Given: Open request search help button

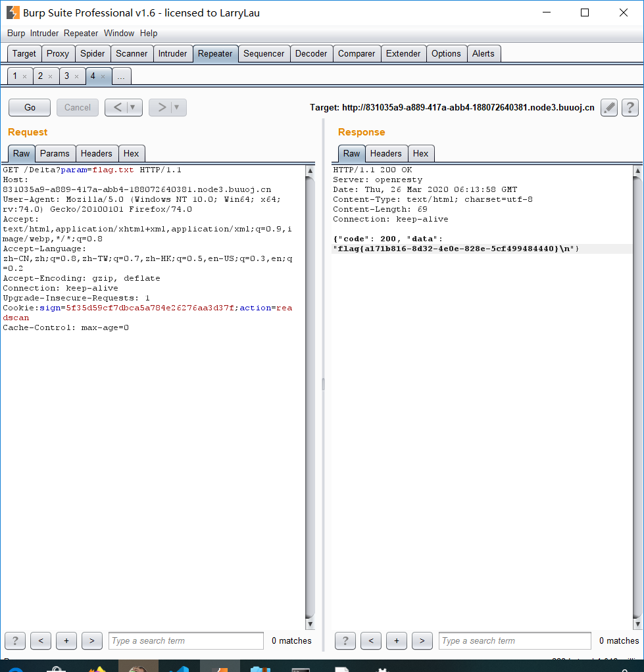Looking at the screenshot, I should pyautogui.click(x=15, y=640).
